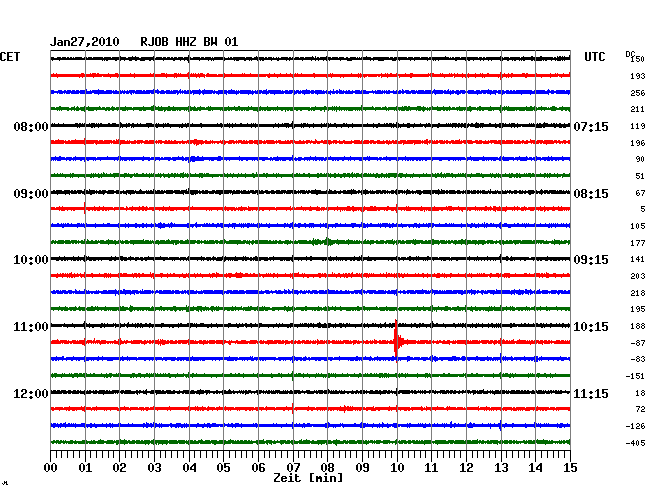Click the 11:00 CET time label
The width and height of the screenshot is (650, 494).
click(31, 327)
